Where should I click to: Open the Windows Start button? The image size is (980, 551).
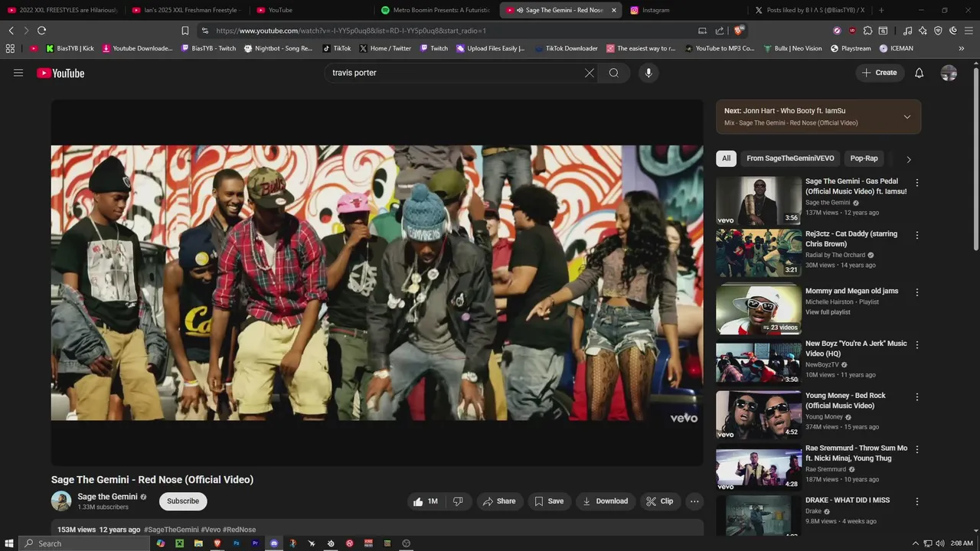[x=9, y=543]
